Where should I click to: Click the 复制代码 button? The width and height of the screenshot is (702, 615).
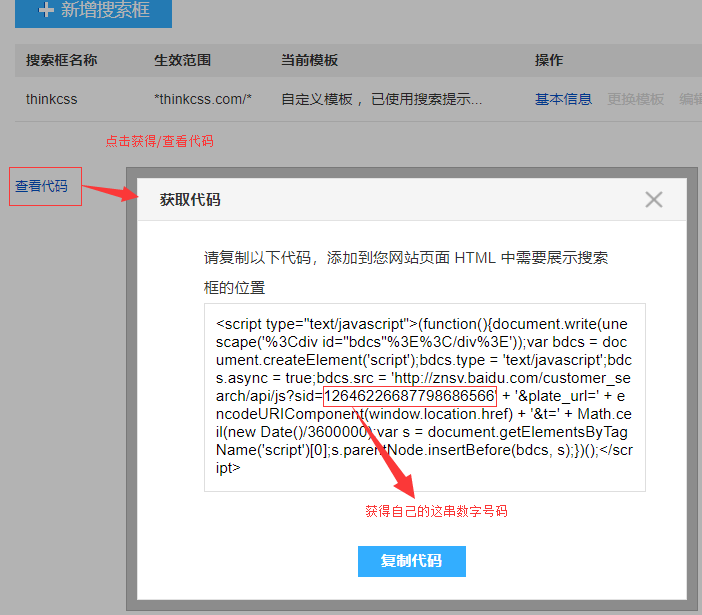pos(411,561)
